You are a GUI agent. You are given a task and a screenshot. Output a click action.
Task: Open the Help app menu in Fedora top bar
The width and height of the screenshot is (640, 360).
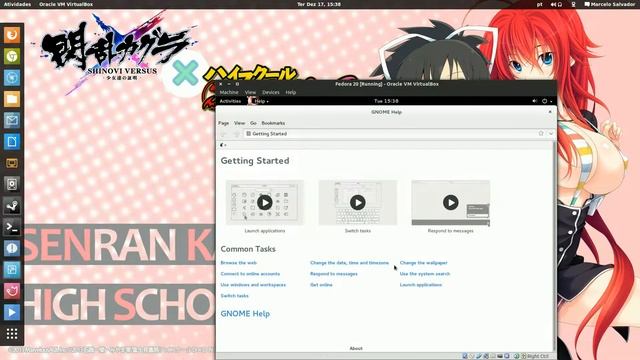pyautogui.click(x=258, y=101)
